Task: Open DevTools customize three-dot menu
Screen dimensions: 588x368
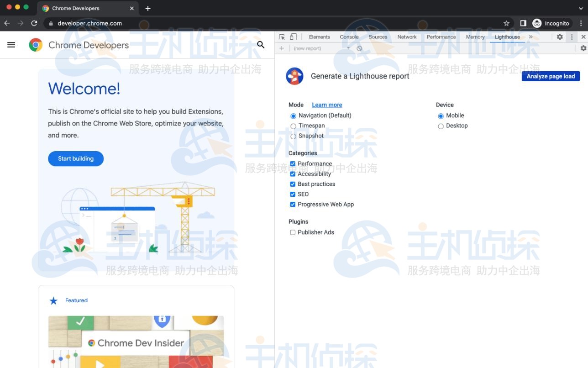Action: [x=572, y=37]
